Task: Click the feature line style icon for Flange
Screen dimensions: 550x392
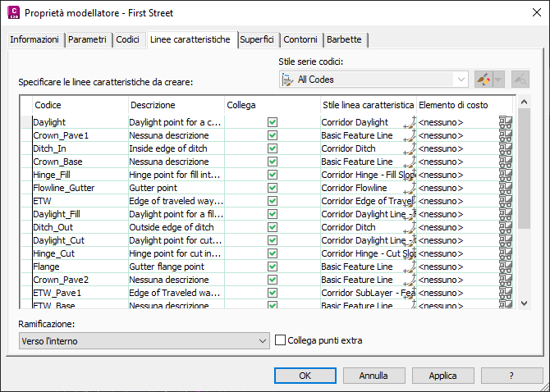Action: point(409,267)
